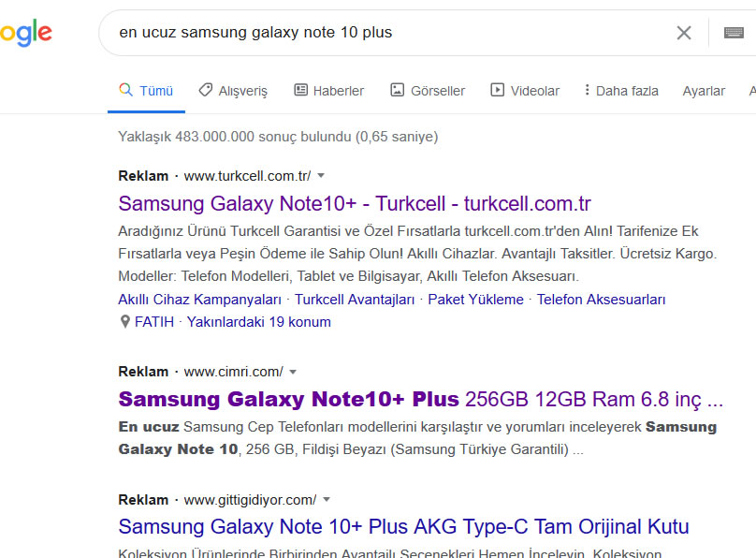
Task: Follow the Akıllı Cihaz Kampanyaları sitelink
Action: [x=199, y=300]
